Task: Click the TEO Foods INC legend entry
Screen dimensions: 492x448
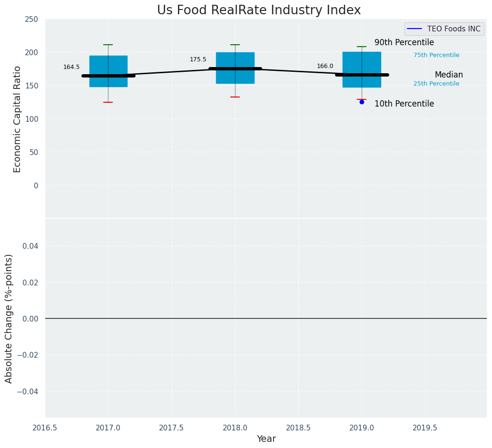Action: [444, 29]
